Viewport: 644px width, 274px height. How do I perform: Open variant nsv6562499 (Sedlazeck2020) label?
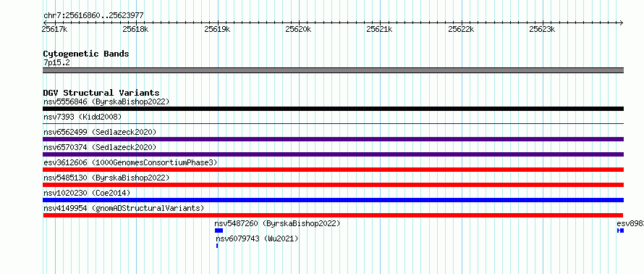coord(100,132)
